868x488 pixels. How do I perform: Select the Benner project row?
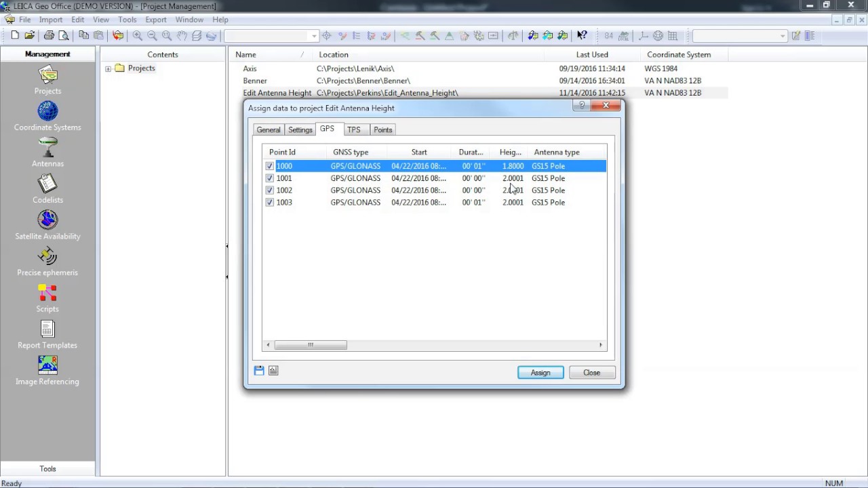point(479,81)
